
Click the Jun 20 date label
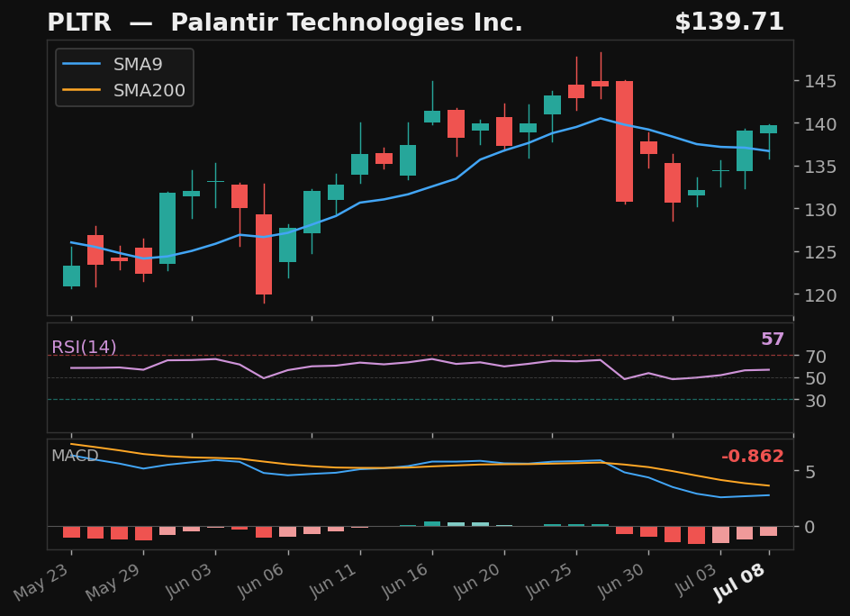476,581
